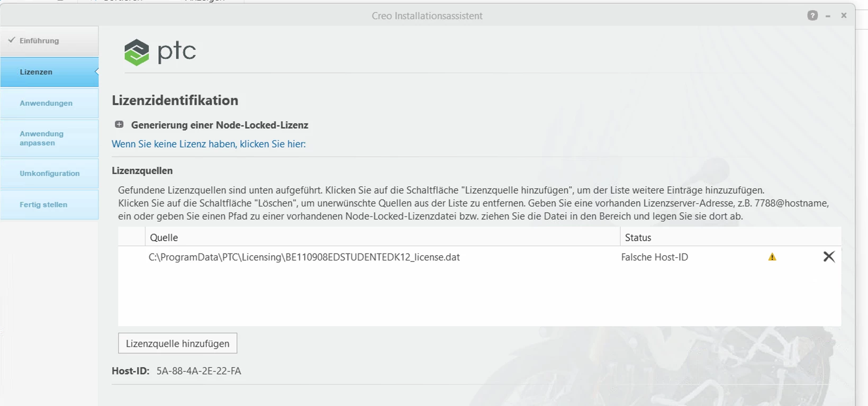868x406 pixels.
Task: Delete the license source with X icon
Action: (829, 257)
